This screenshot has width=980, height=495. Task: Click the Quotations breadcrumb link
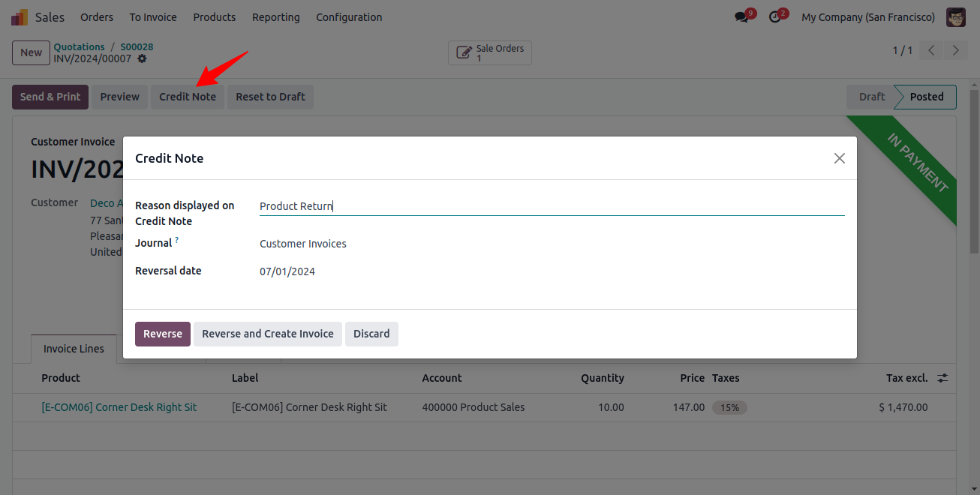pyautogui.click(x=79, y=46)
